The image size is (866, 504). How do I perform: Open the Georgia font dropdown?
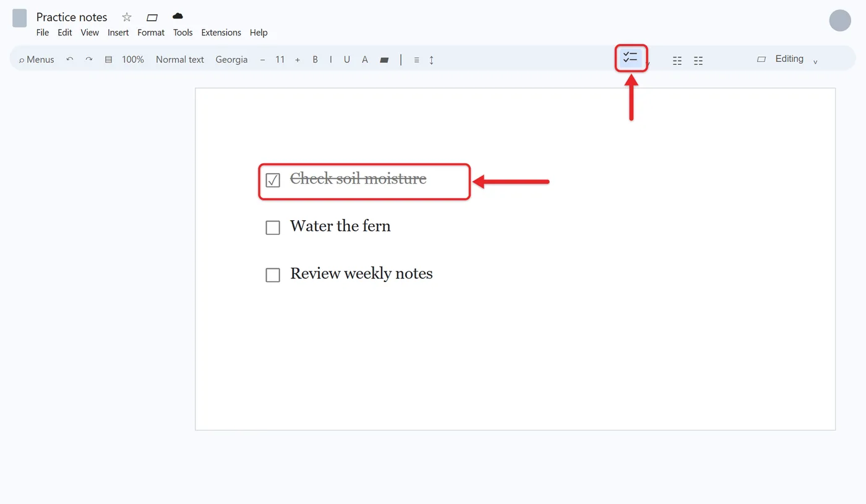coord(231,59)
